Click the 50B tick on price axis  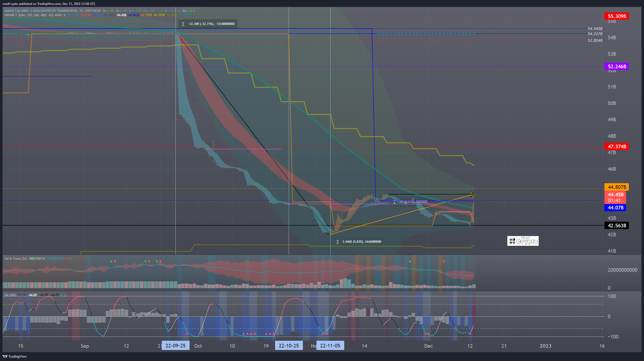click(x=612, y=103)
